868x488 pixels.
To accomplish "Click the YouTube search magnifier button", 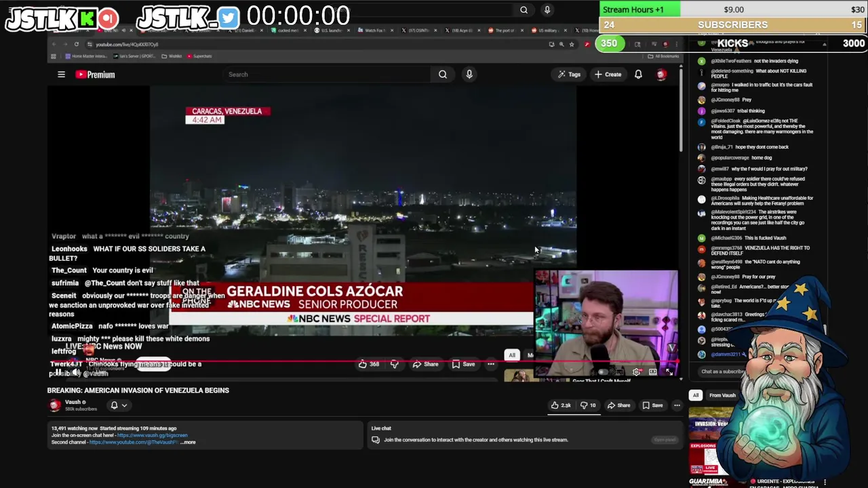I will click(x=443, y=75).
